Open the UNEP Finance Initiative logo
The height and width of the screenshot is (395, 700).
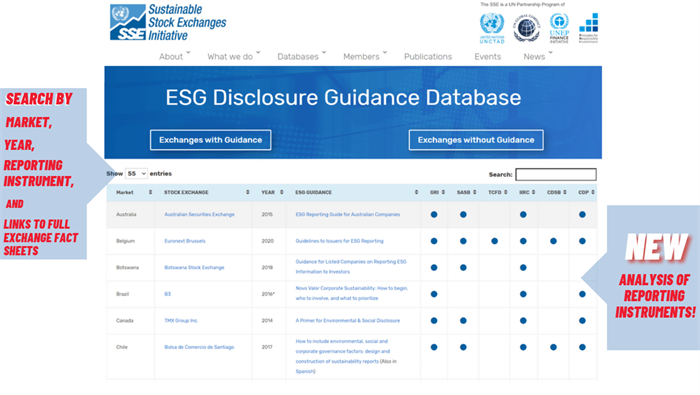click(559, 28)
